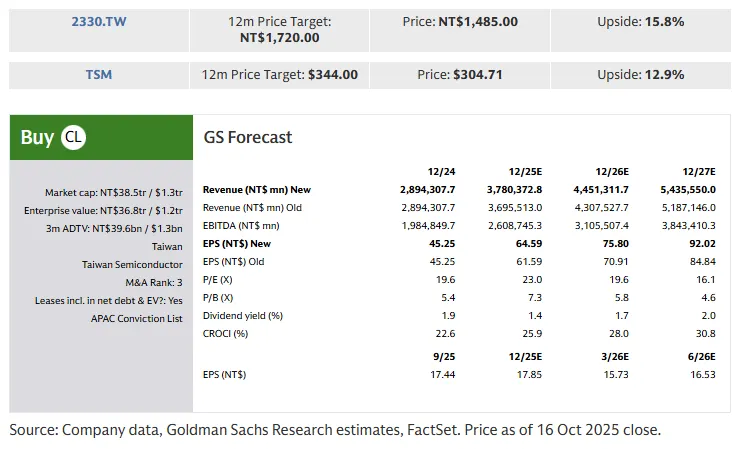Viewport: 746px width, 449px height.
Task: Select the Dividend yield (%) row label
Action: point(243,315)
